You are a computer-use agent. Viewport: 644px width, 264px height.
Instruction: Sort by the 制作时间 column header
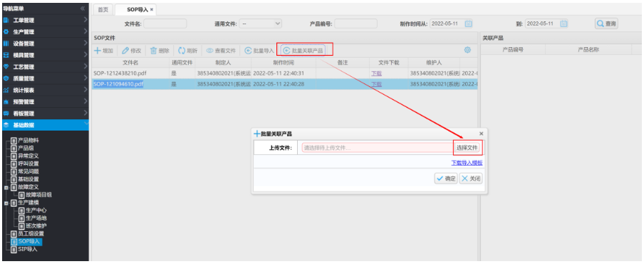tap(284, 63)
